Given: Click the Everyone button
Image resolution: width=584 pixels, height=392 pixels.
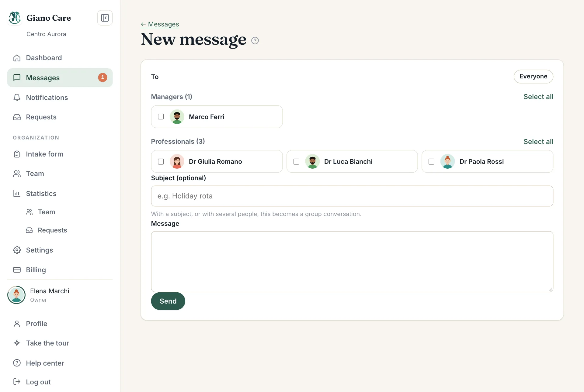Looking at the screenshot, I should coord(533,77).
